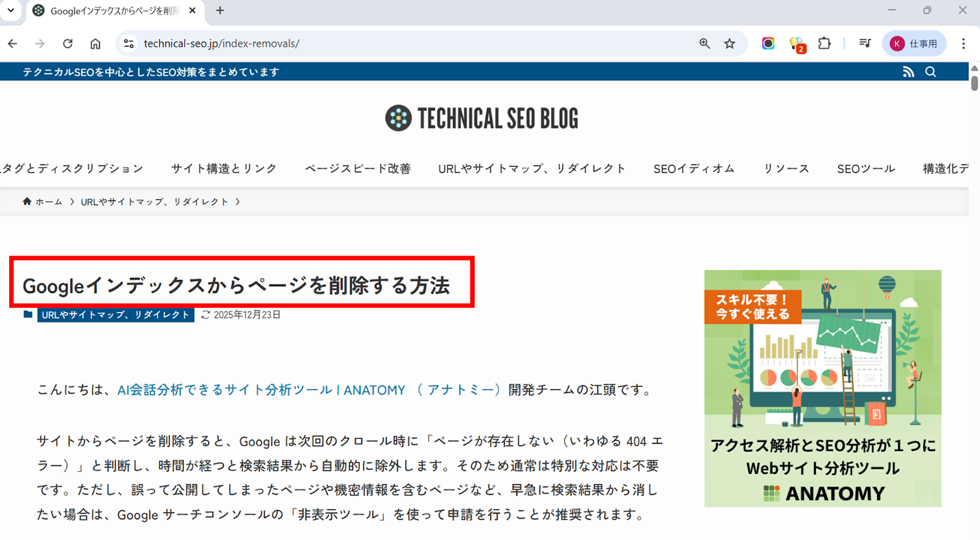Open SEOツール menu item
This screenshot has width=980, height=540.
pos(866,169)
